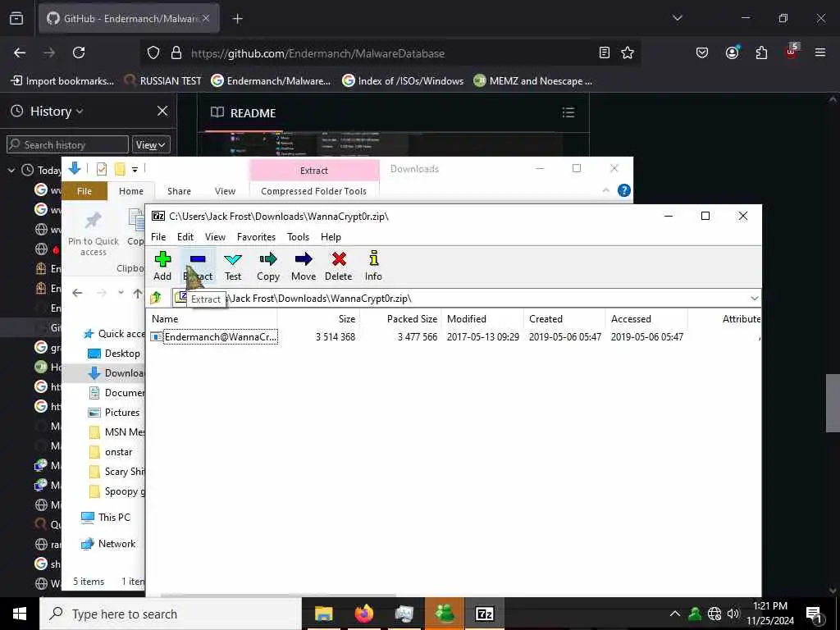Image resolution: width=840 pixels, height=630 pixels.
Task: Go back in Firefox
Action: [x=20, y=52]
